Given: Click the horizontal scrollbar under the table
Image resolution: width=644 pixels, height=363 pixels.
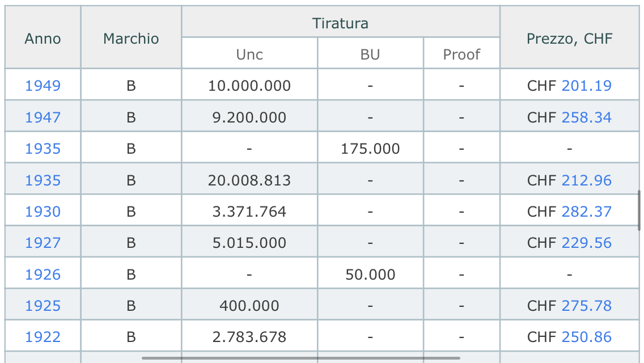Looking at the screenshot, I should click(300, 358).
